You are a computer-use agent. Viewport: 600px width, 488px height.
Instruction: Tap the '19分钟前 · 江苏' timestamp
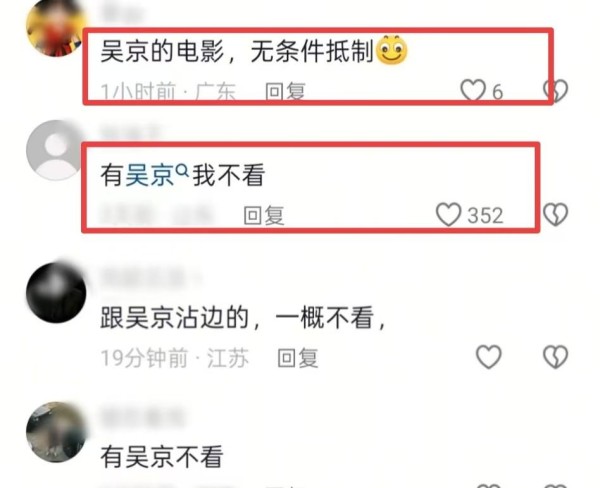pos(174,358)
